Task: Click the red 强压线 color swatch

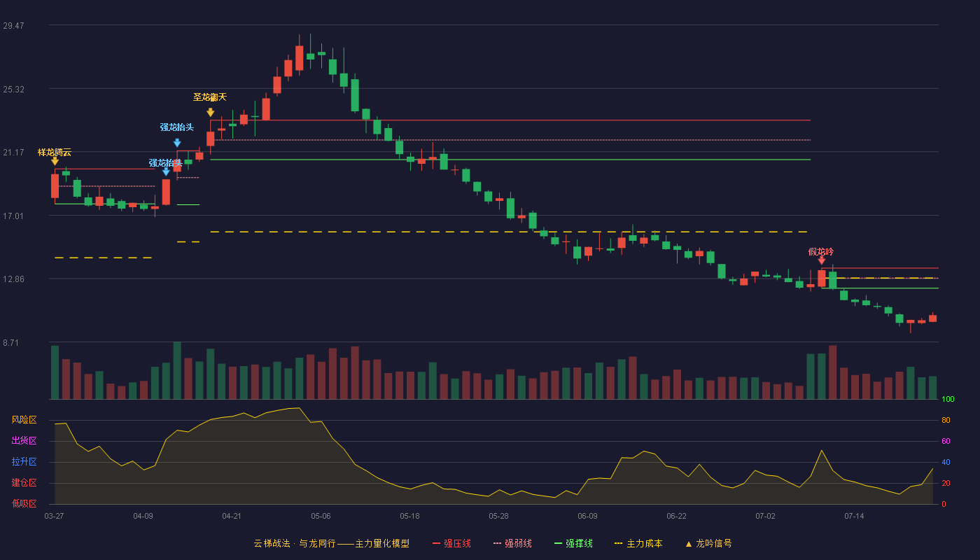Action: pyautogui.click(x=436, y=544)
